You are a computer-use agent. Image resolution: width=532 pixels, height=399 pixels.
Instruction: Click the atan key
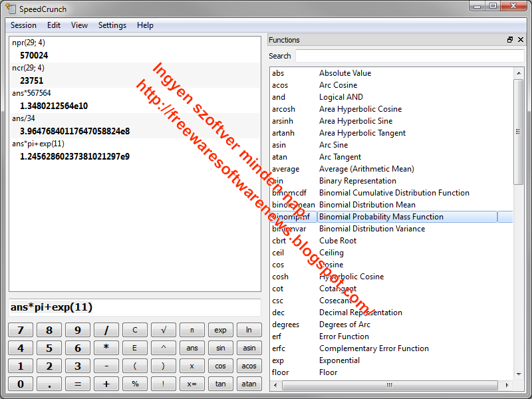(249, 384)
